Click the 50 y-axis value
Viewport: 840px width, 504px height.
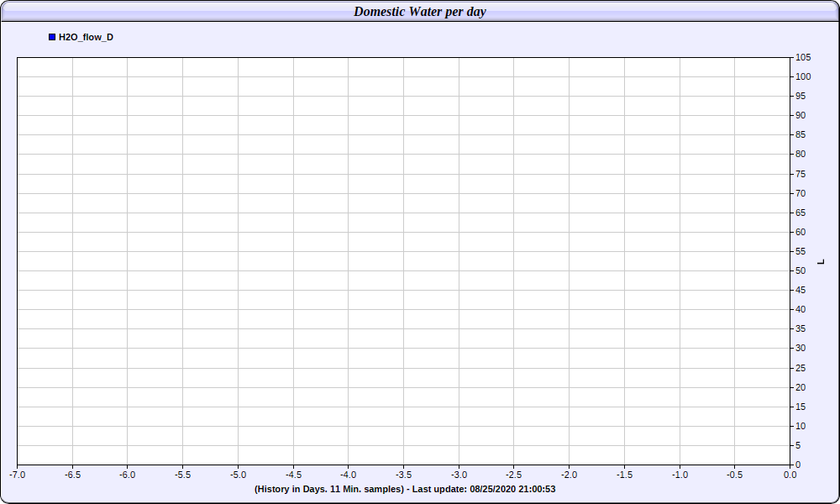(801, 270)
